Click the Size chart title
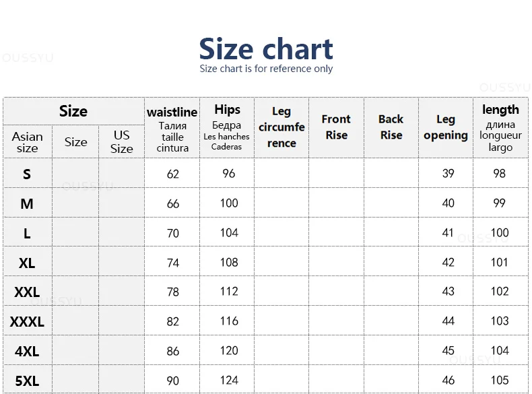532x394 pixels. point(265,49)
